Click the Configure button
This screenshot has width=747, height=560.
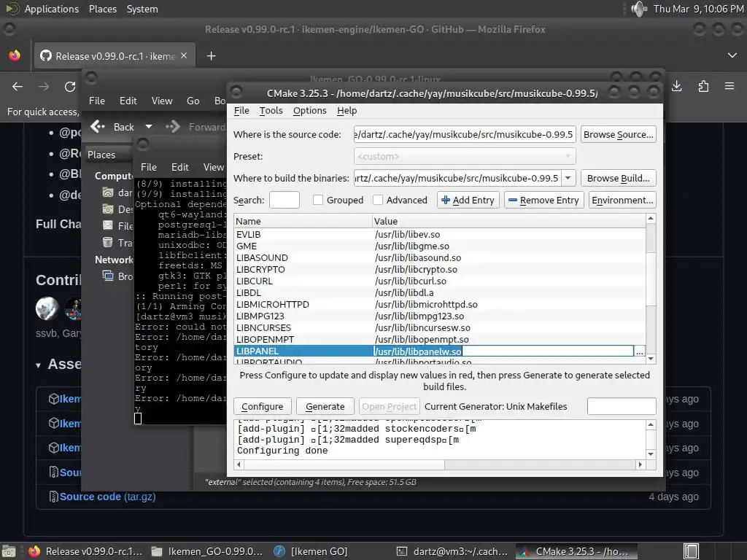262,406
